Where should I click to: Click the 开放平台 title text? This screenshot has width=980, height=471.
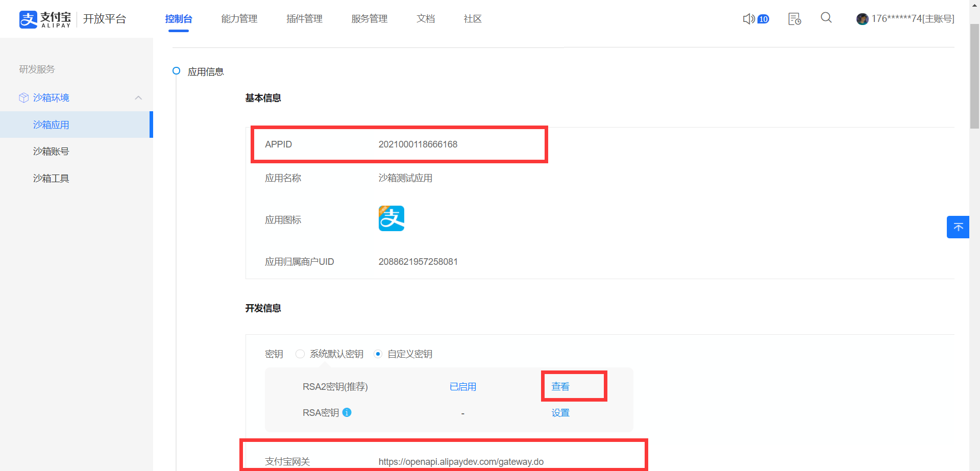(105, 19)
